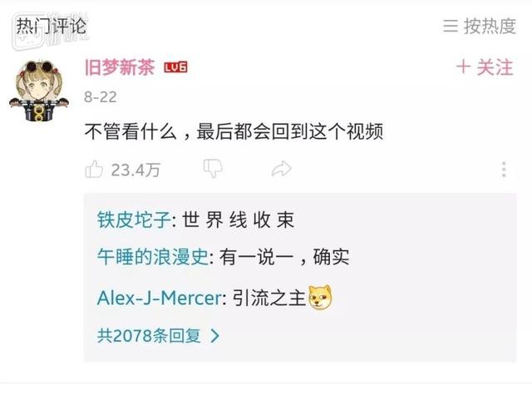This screenshot has height=394, width=532.
Task: Click the comment text 不管看什么
Action: click(131, 131)
